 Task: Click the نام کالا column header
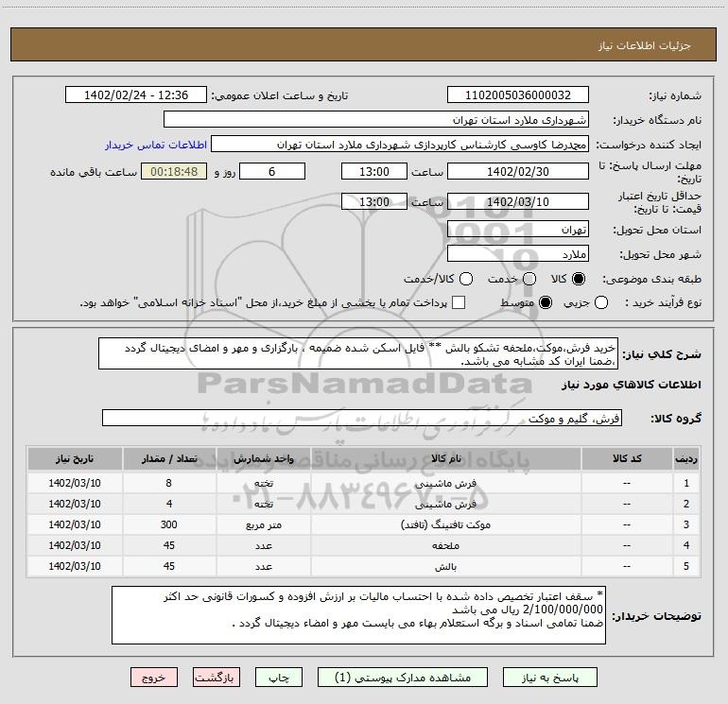point(445,458)
